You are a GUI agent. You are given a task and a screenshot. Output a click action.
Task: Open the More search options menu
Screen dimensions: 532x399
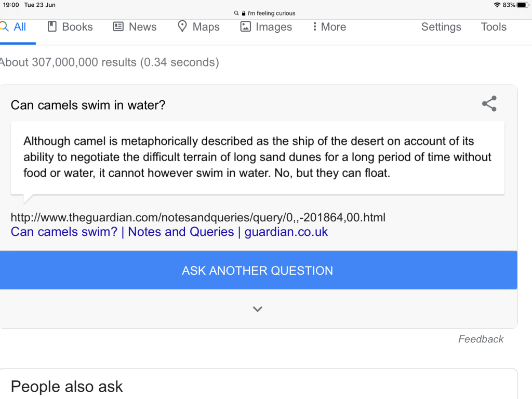click(329, 26)
